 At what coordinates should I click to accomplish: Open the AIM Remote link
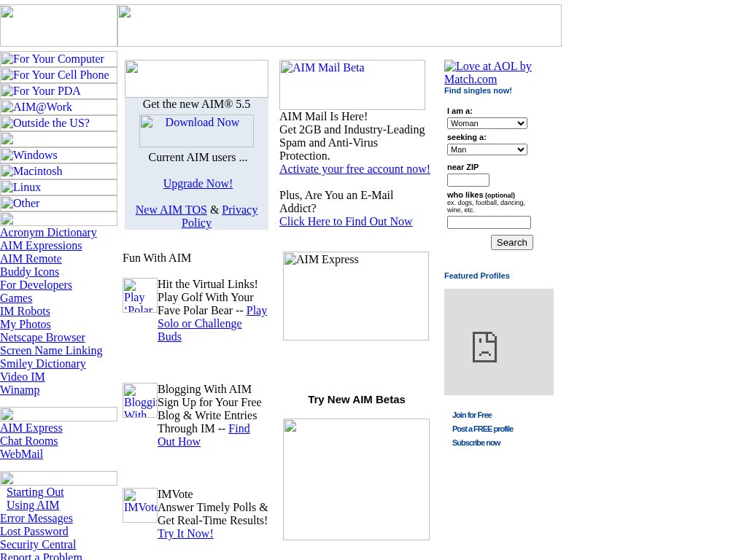pos(31,259)
